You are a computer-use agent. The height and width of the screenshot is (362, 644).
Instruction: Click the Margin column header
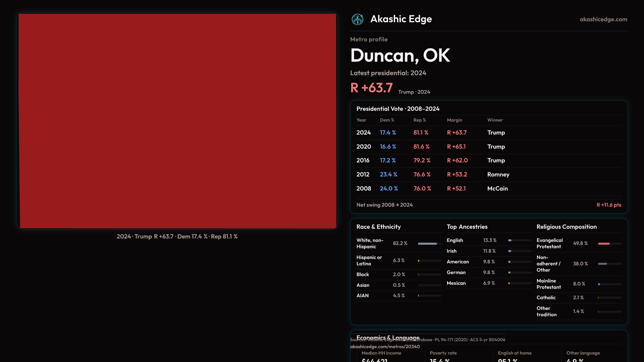(454, 120)
